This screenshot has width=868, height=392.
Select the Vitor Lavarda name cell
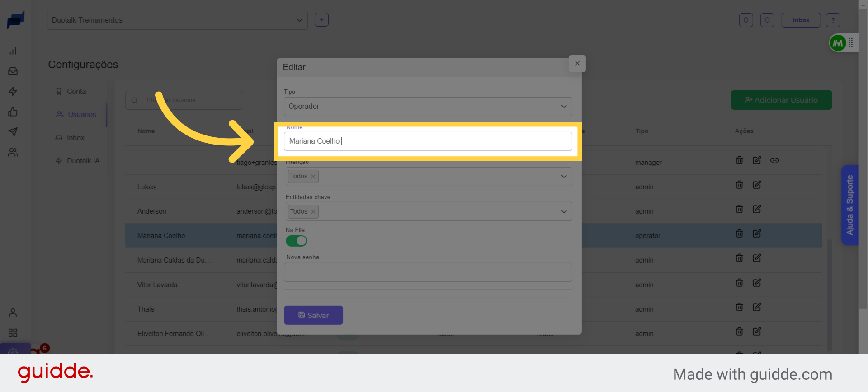coord(157,285)
